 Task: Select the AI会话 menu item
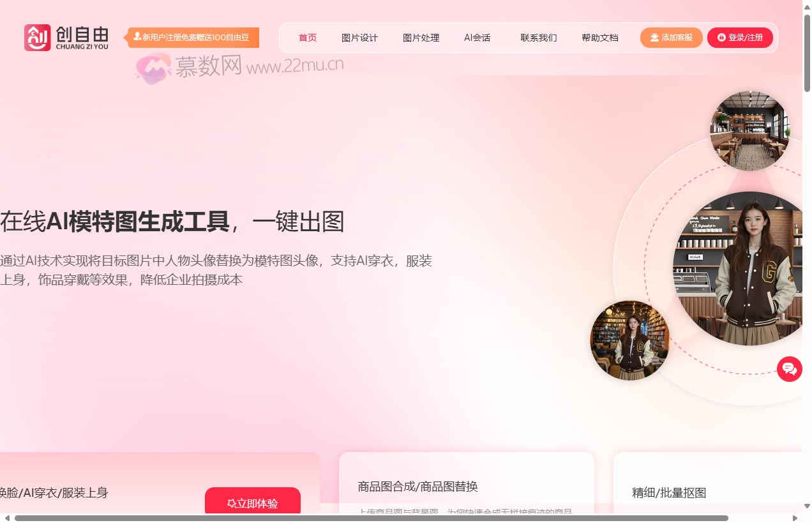pyautogui.click(x=477, y=38)
